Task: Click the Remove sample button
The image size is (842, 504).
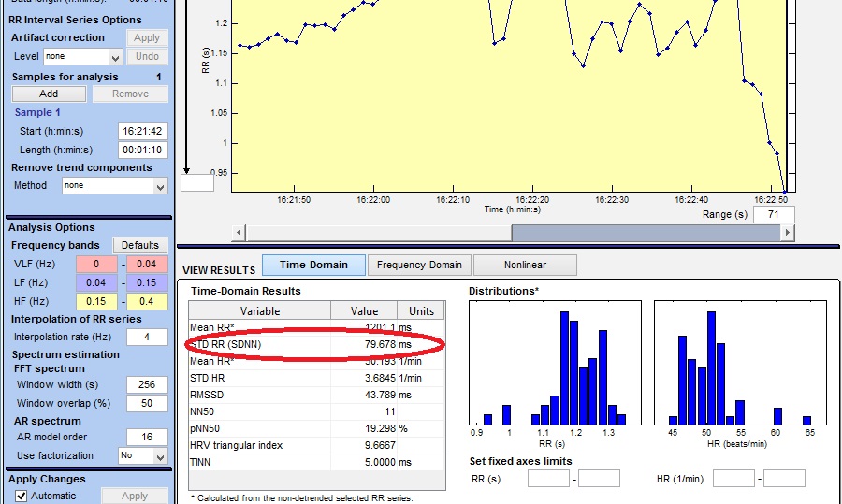Action: click(130, 94)
